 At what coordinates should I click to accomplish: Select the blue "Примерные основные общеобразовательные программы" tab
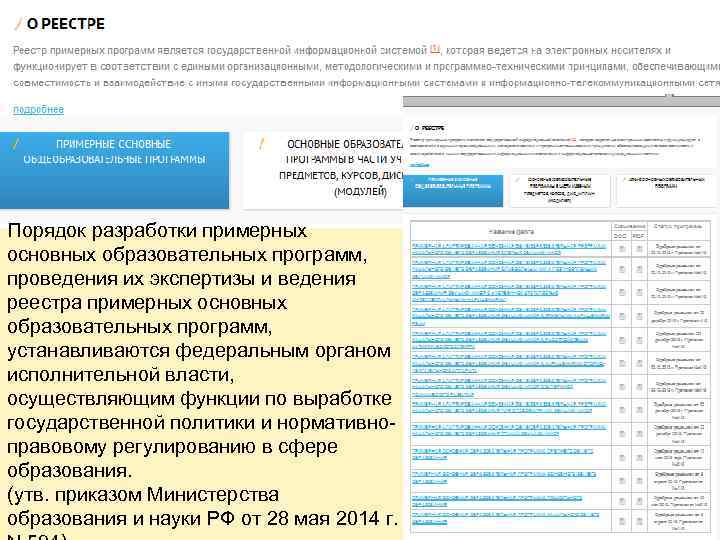click(114, 170)
